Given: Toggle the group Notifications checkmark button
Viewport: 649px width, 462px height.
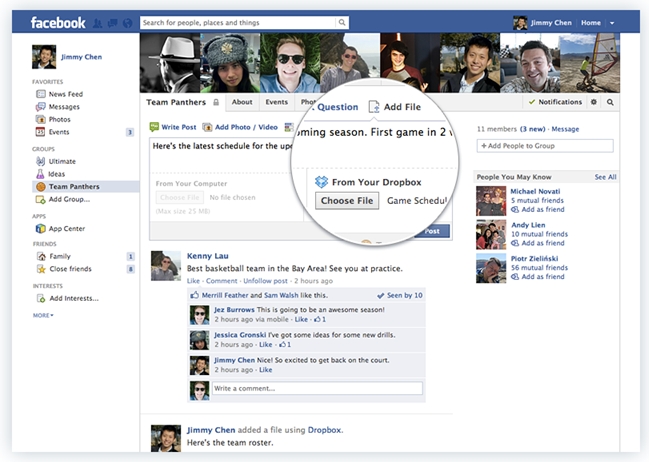Looking at the screenshot, I should pyautogui.click(x=555, y=102).
